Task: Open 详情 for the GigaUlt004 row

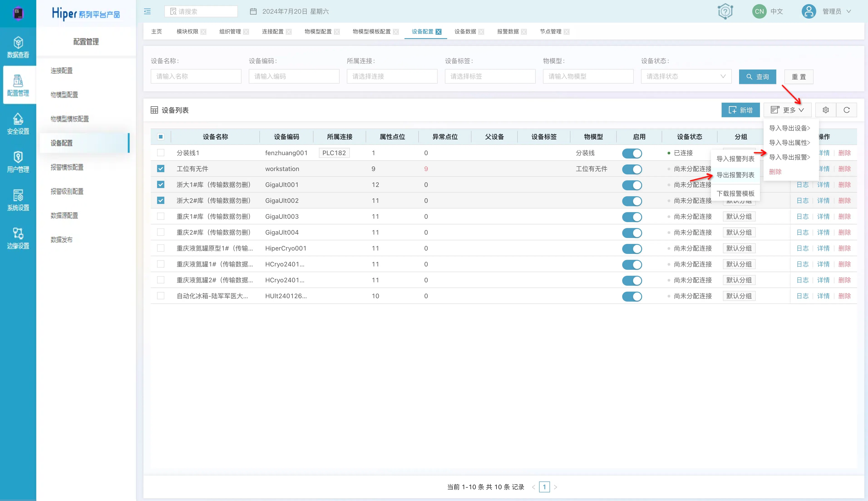Action: (x=823, y=232)
